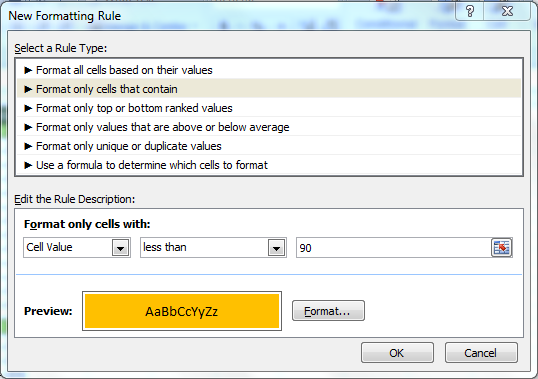Click arrow beside Format all cells rule
The image size is (538, 379).
tap(28, 71)
